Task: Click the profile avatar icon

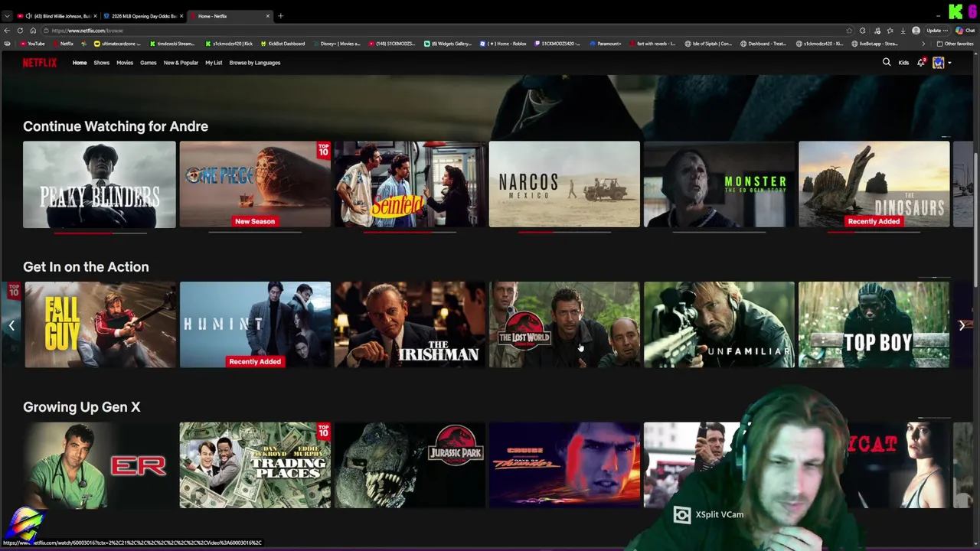Action: (x=938, y=63)
